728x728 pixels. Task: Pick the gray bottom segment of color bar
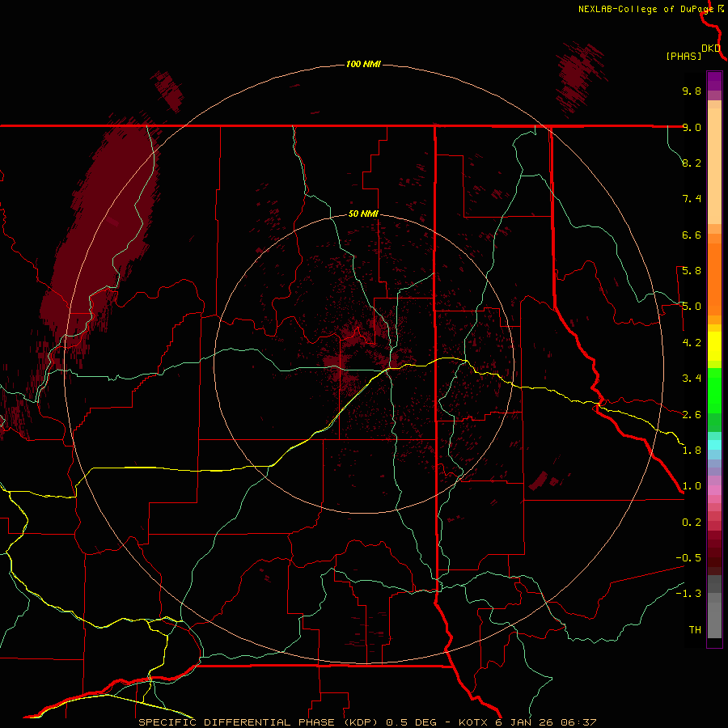click(714, 616)
